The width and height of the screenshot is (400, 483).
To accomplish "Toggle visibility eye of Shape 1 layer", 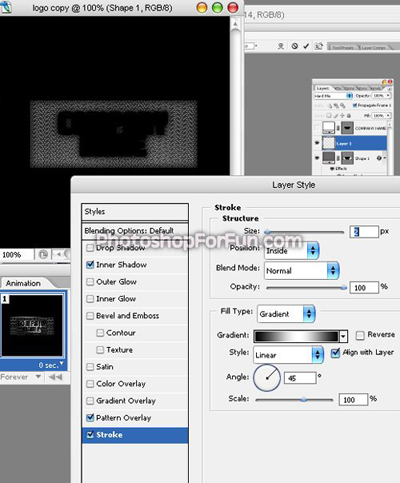I will [x=317, y=157].
